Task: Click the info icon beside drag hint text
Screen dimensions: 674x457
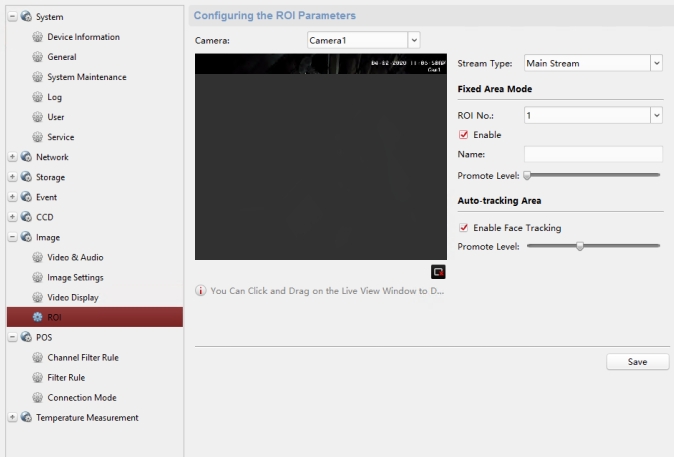Action: pos(201,291)
